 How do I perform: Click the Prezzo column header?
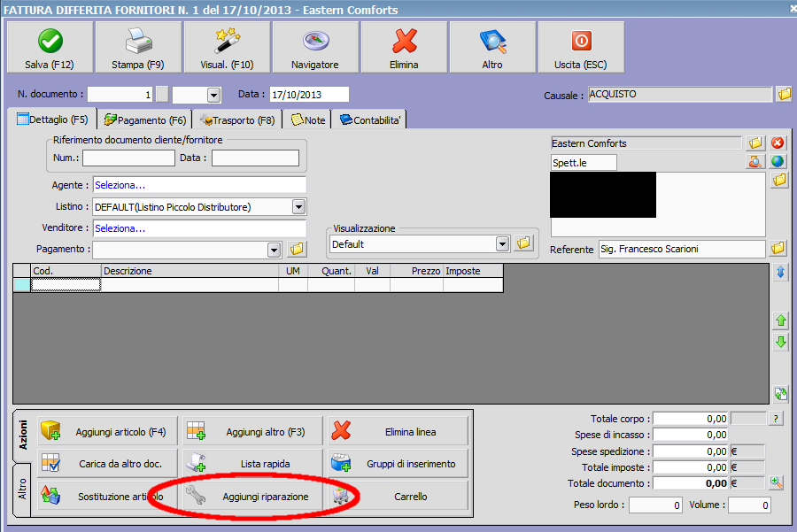pos(417,271)
